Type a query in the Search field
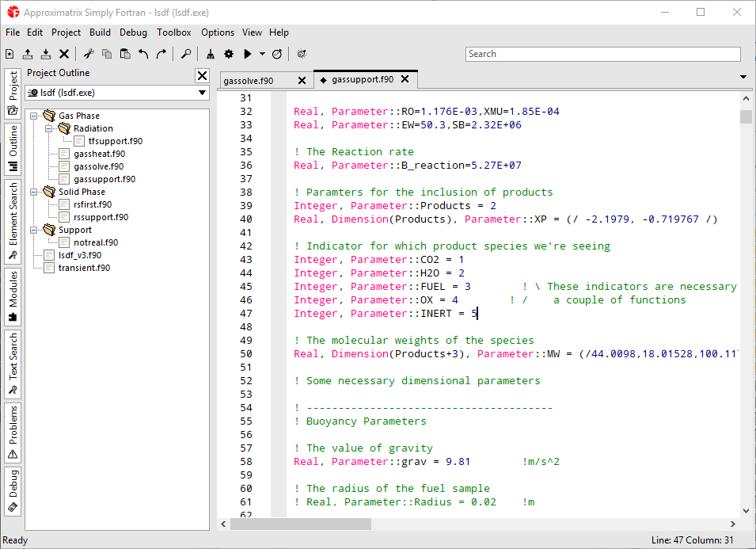The width and height of the screenshot is (756, 549). (602, 54)
